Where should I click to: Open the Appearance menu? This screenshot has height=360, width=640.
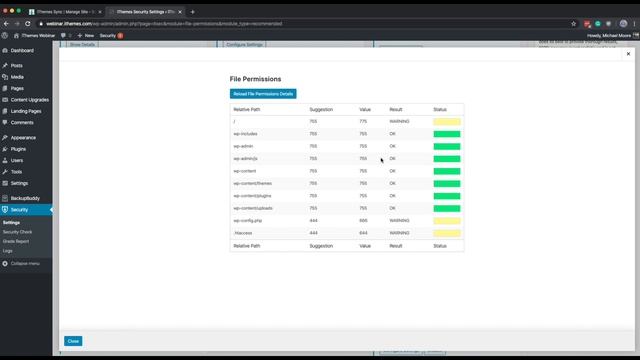(x=23, y=138)
